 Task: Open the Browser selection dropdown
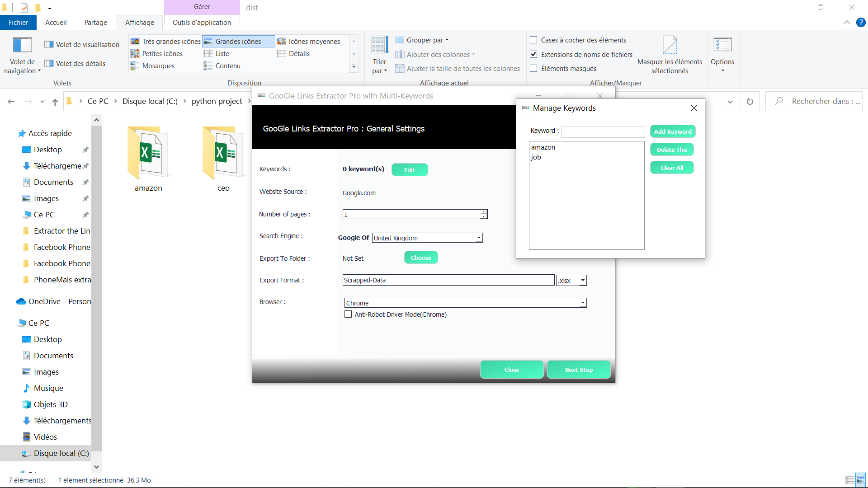pos(582,303)
